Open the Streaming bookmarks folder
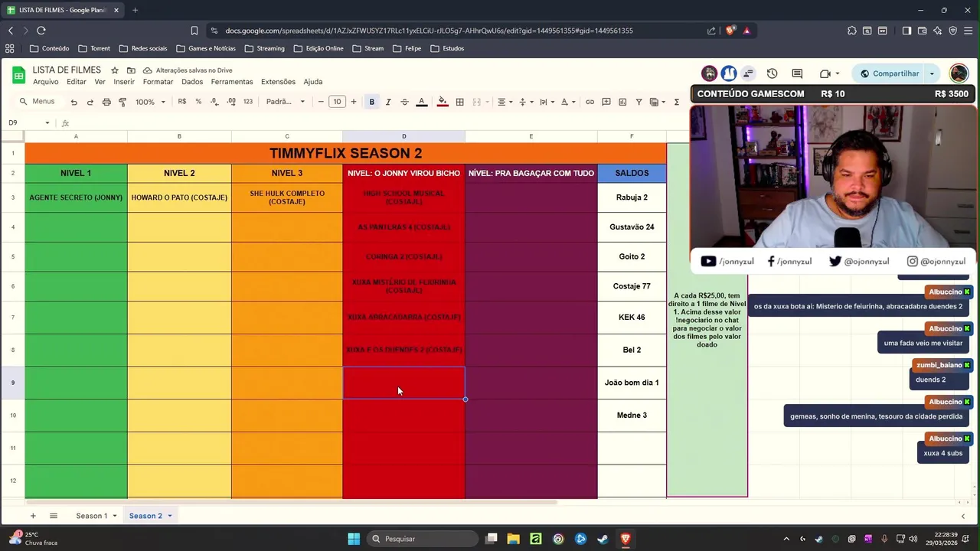 pos(265,48)
